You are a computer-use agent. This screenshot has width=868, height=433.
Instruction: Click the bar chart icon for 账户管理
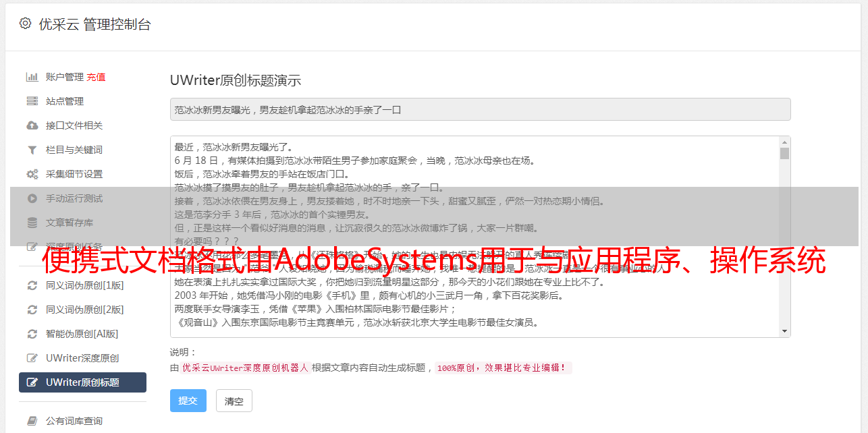32,77
